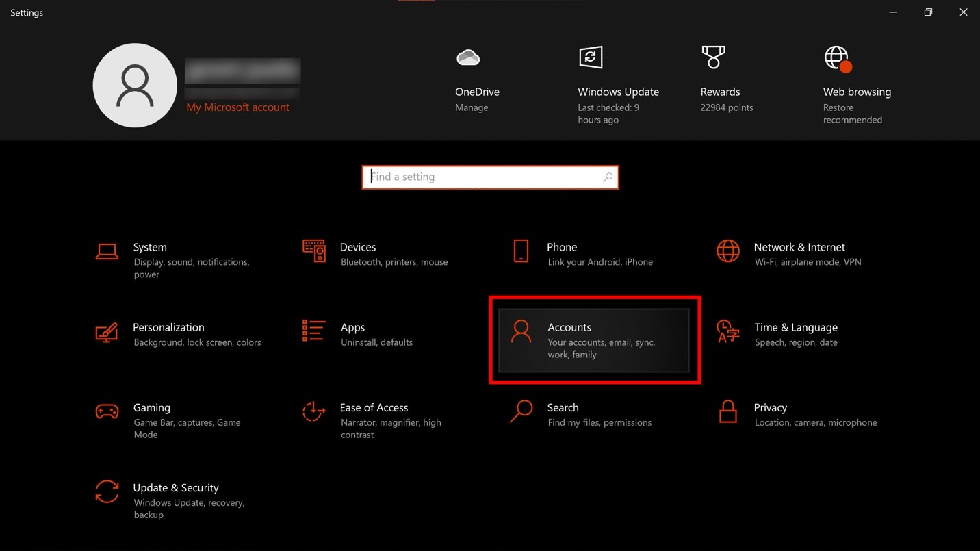Open the Network & Internet globe icon
Image resolution: width=980 pixels, height=551 pixels.
[727, 251]
